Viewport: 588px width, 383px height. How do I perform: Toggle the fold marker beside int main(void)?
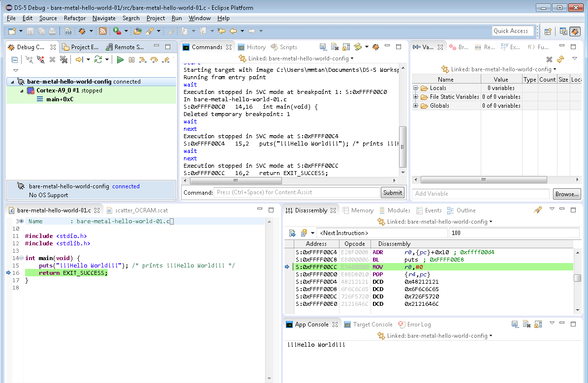pyautogui.click(x=21, y=258)
